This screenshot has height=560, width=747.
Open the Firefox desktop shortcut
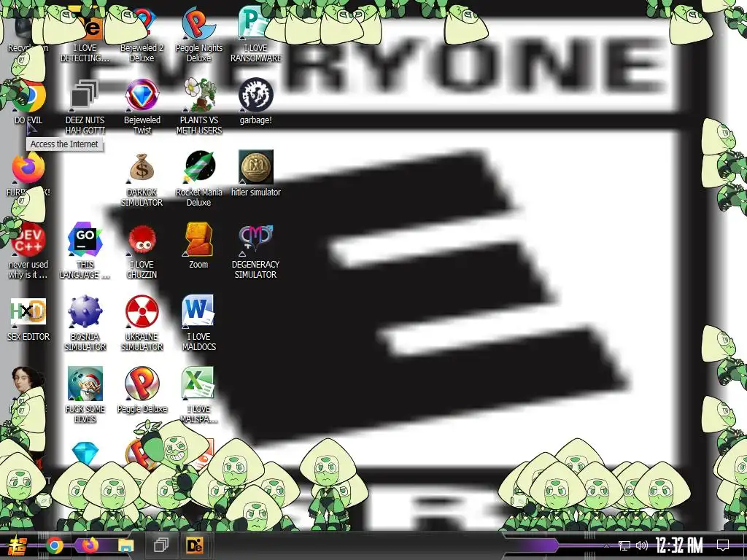point(28,168)
